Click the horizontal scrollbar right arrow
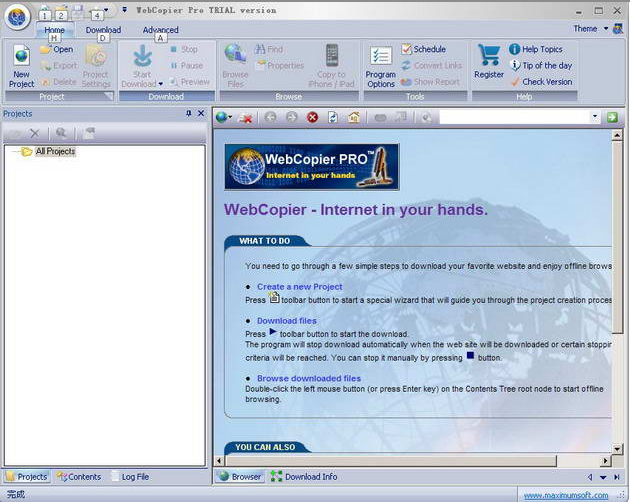The image size is (630, 502). [605, 461]
